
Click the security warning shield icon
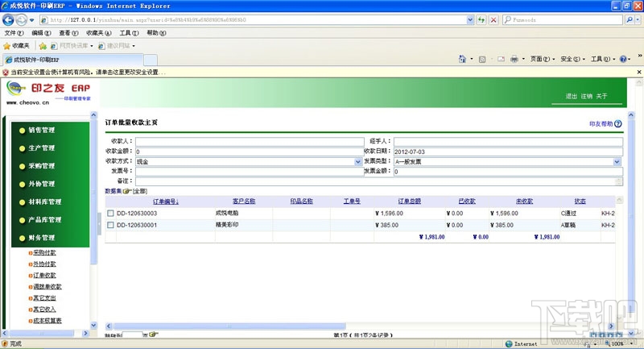tap(6, 73)
